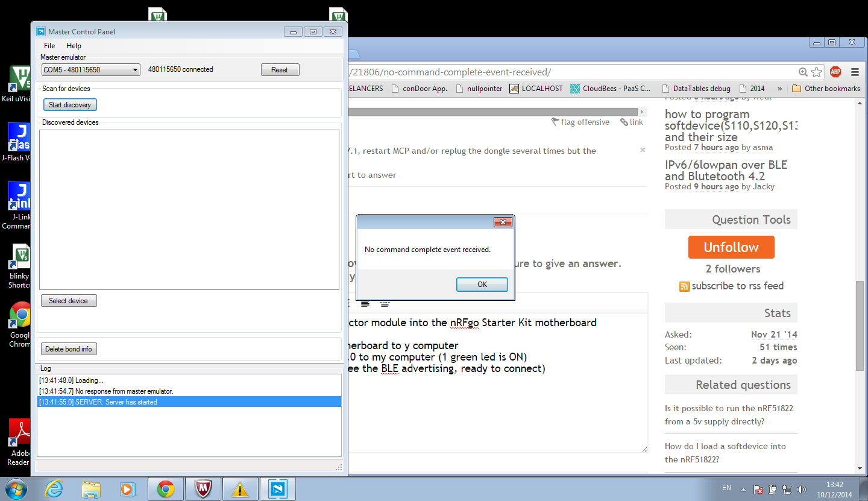Click the browser page vertical scrollbar

(x=860, y=326)
